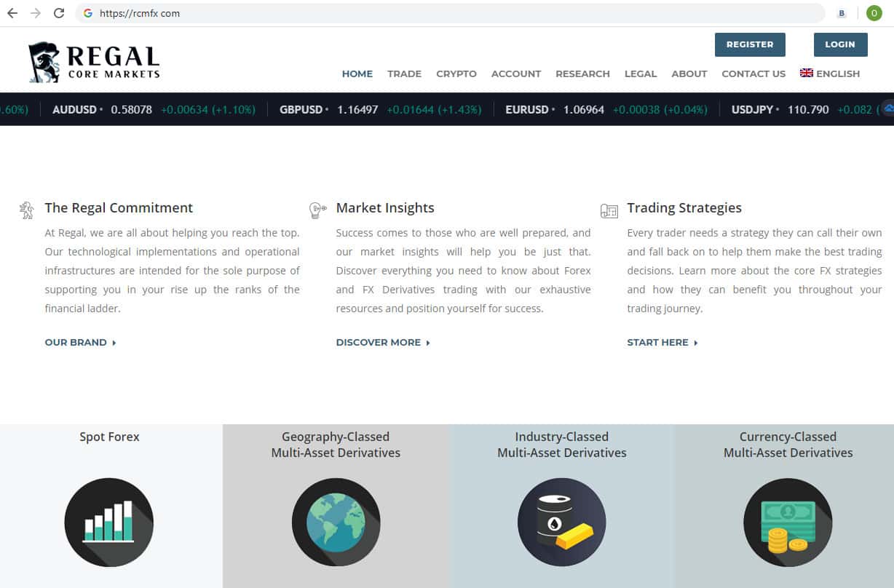Open the HOME menu item
Image resolution: width=894 pixels, height=588 pixels.
357,73
